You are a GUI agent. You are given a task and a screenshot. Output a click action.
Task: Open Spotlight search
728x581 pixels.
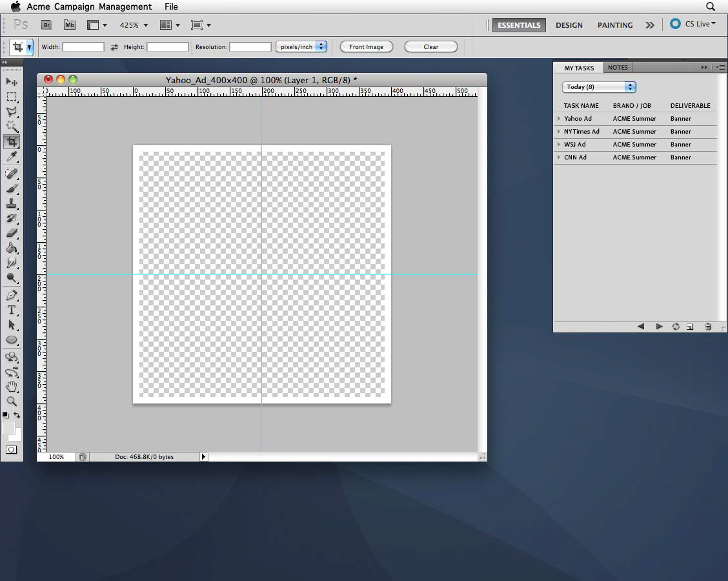coord(711,6)
